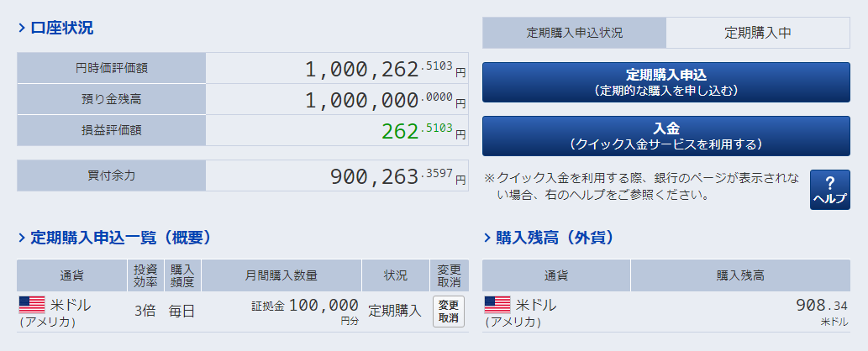Click the 定期購入申込状況 label
This screenshot has width=868, height=351.
click(575, 33)
